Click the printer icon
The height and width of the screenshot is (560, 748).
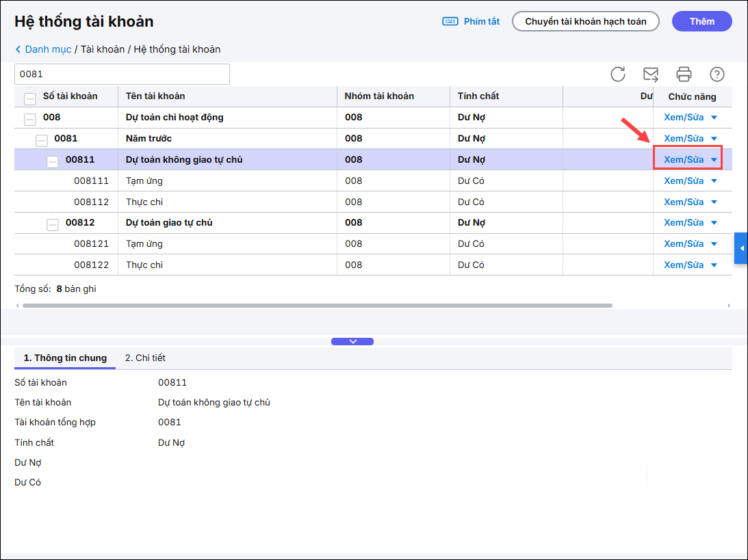[x=684, y=75]
